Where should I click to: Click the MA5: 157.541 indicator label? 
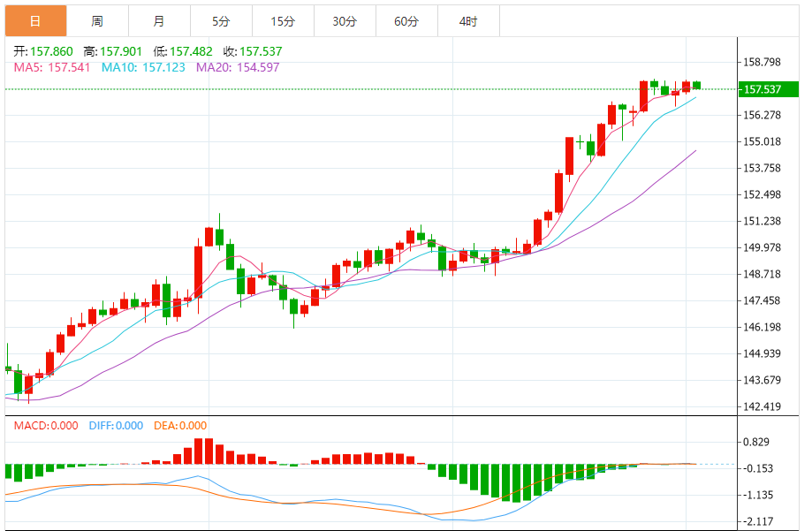pos(52,67)
